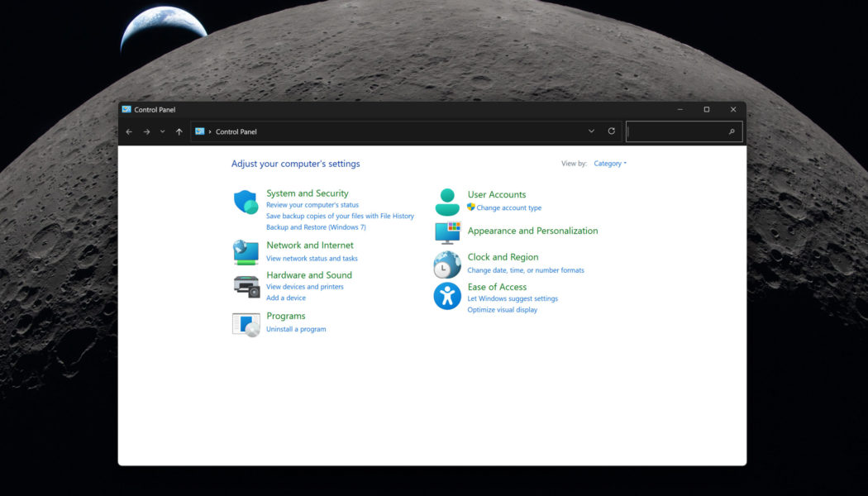Click the Ease of Access accessibility icon

(x=447, y=295)
